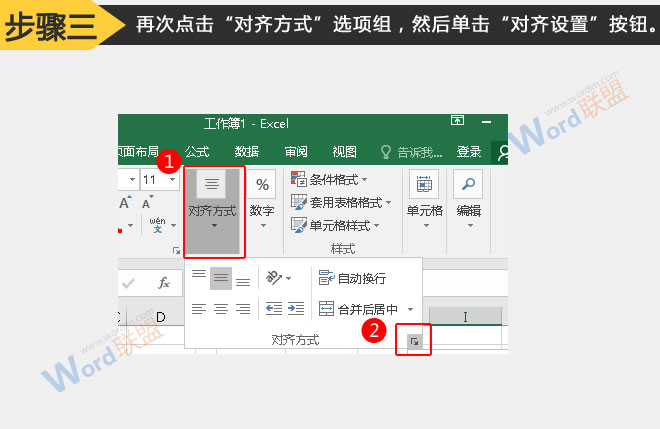Click the 告诉我 search box

(412, 152)
